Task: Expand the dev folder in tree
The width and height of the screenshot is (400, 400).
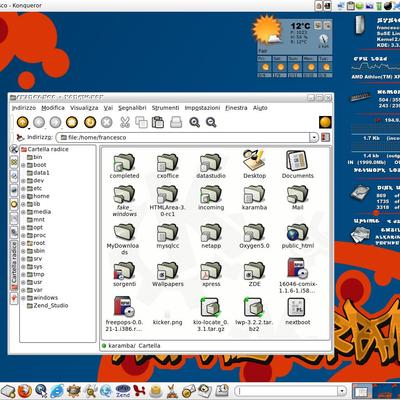Action: (23, 181)
